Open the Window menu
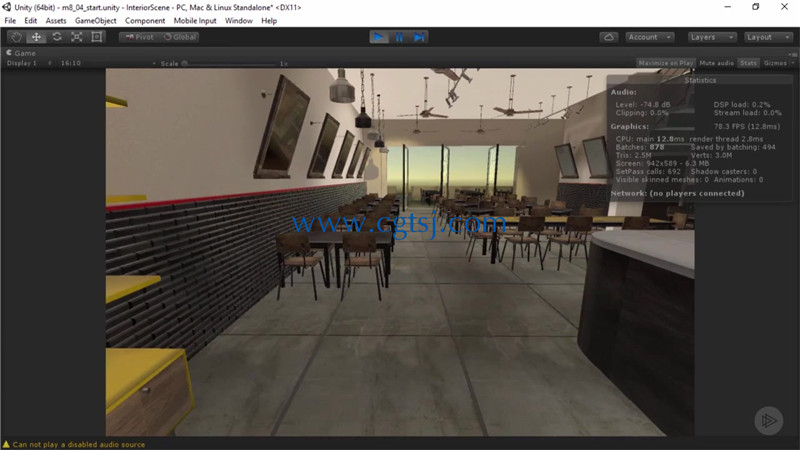This screenshot has height=450, width=800. coord(239,20)
